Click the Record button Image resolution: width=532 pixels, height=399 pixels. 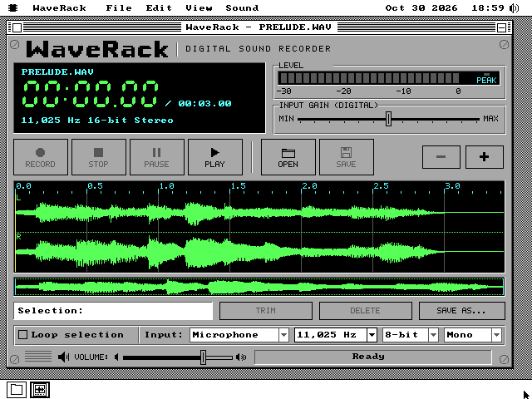[x=41, y=157]
